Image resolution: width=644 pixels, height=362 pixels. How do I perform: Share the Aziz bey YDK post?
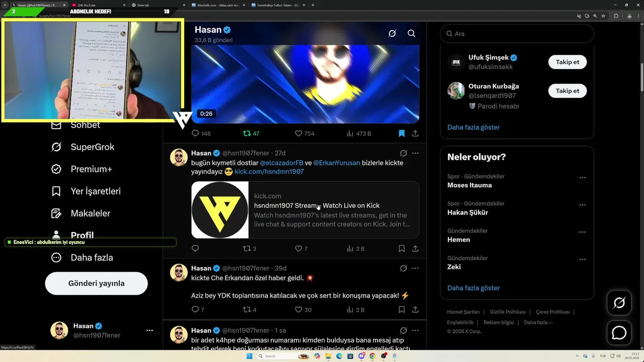pyautogui.click(x=415, y=310)
